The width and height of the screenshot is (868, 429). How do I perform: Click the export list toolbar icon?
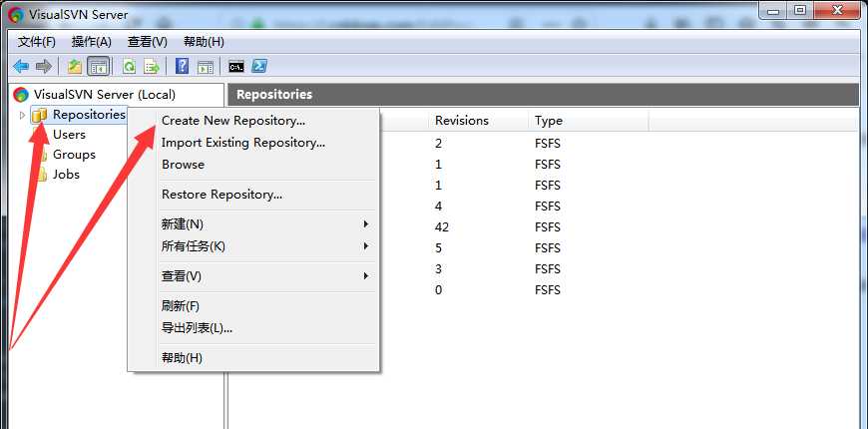[152, 67]
